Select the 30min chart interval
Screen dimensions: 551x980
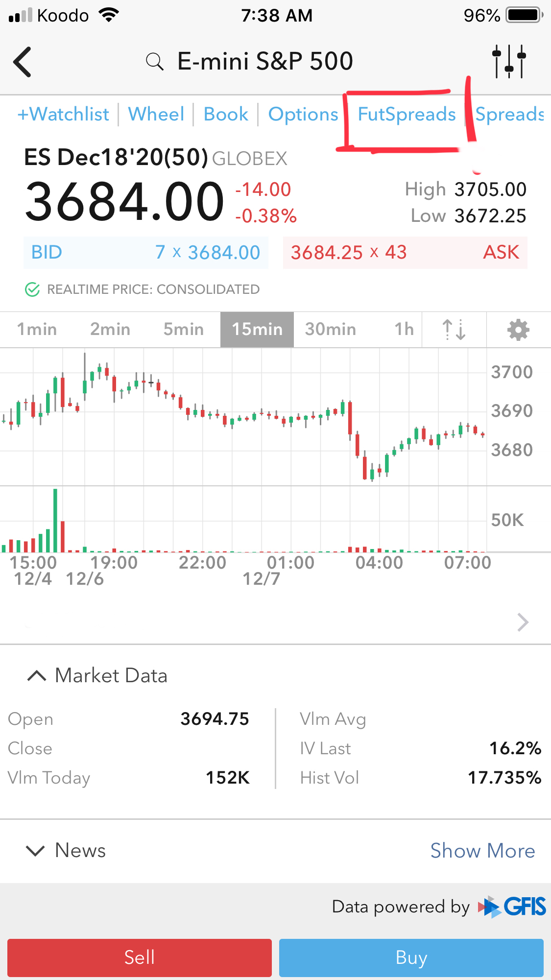(x=330, y=330)
